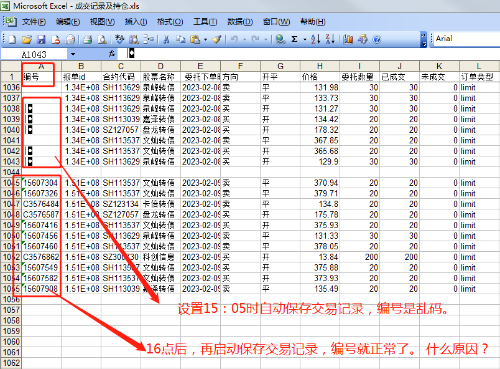
Task: Open the 文件(F) menu
Action: (34, 22)
